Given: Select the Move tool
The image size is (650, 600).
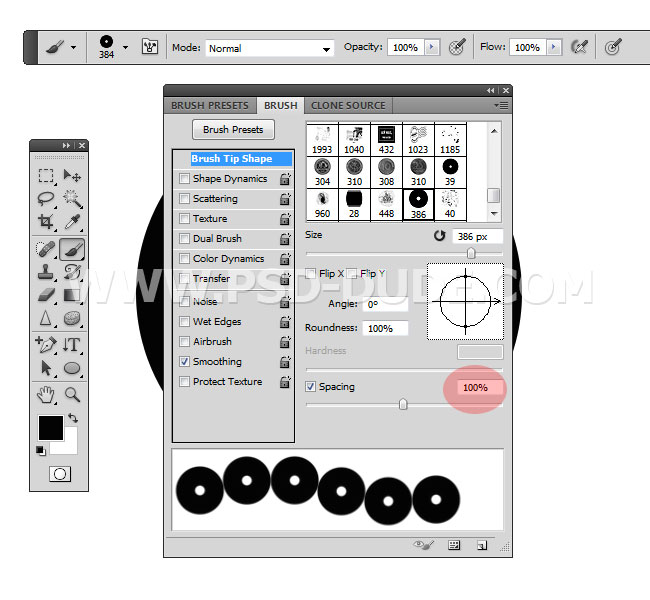Looking at the screenshot, I should point(72,175).
